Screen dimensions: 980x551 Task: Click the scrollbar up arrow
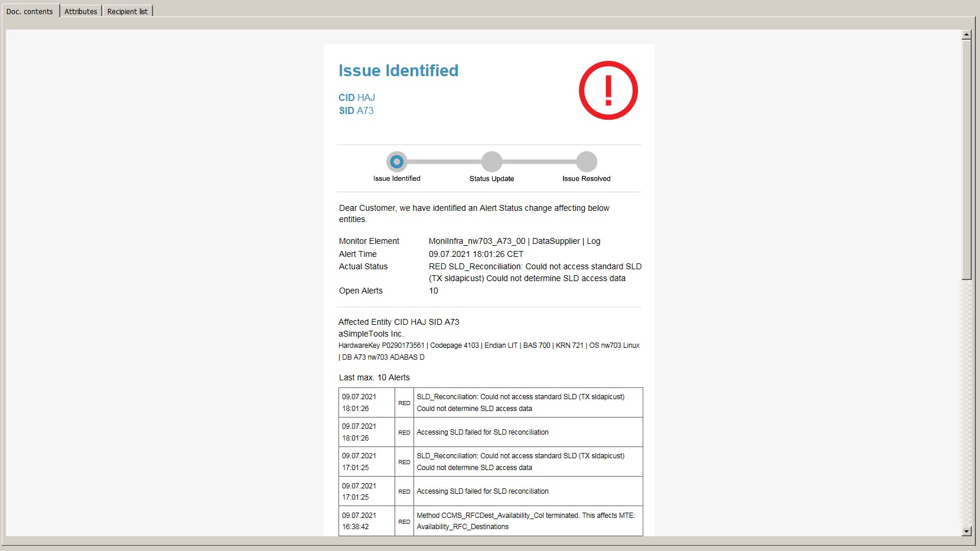pyautogui.click(x=966, y=35)
